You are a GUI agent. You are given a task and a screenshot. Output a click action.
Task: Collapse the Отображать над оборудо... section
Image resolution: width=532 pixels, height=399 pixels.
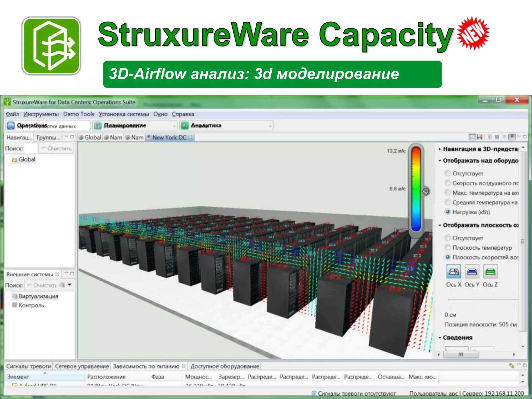click(x=440, y=161)
